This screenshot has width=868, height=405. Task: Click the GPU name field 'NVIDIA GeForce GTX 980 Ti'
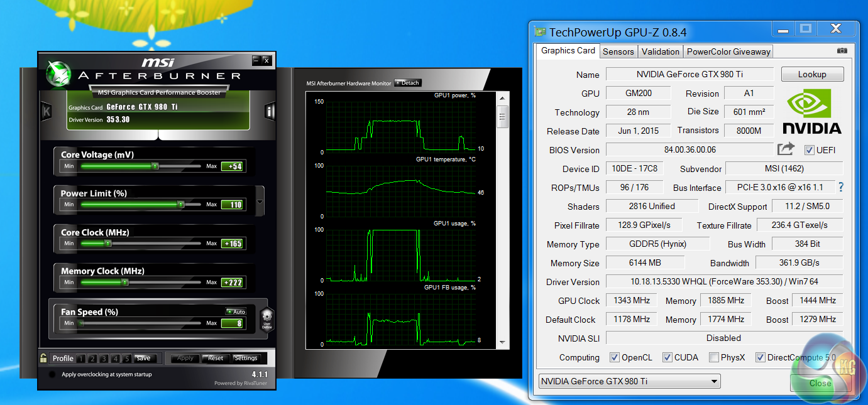coord(689,74)
